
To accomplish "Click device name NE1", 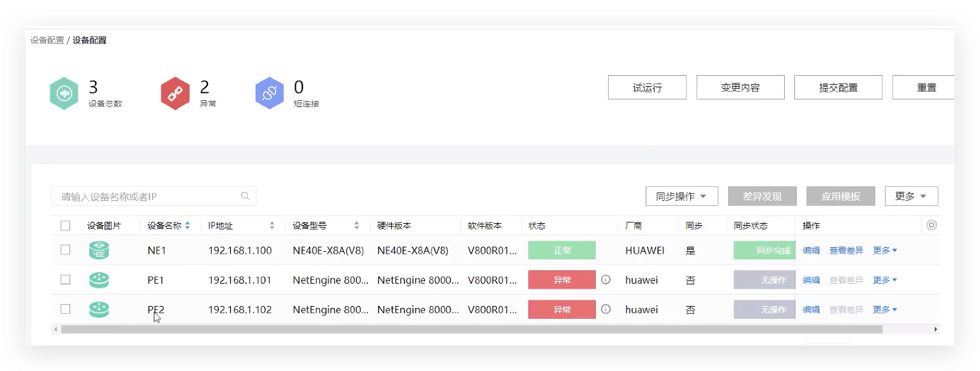I will (156, 251).
